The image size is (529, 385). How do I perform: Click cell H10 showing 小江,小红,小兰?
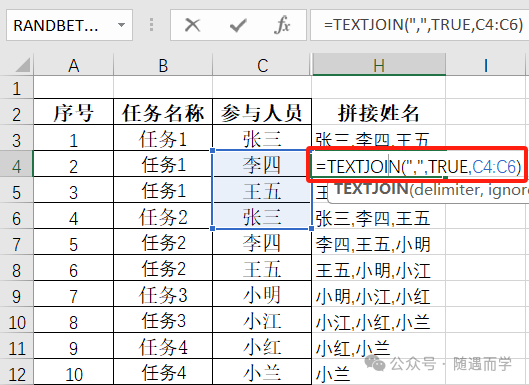(379, 320)
